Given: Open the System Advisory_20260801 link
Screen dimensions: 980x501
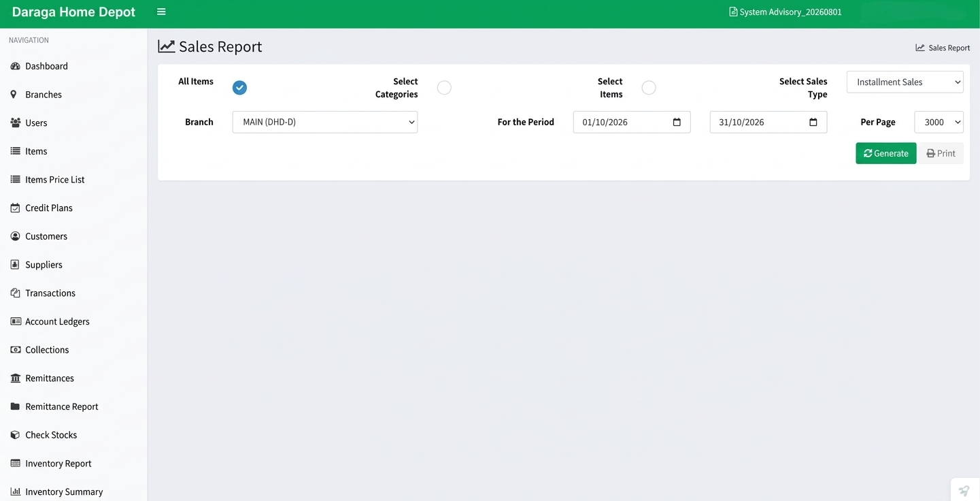Looking at the screenshot, I should pyautogui.click(x=785, y=12).
